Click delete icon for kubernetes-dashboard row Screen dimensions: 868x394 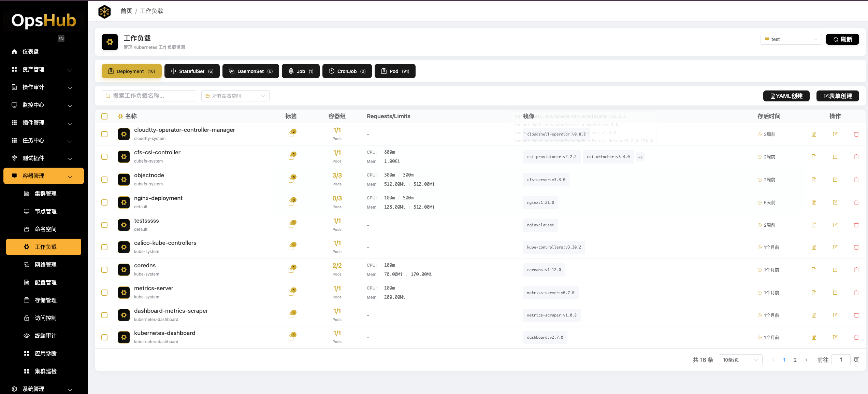[856, 337]
